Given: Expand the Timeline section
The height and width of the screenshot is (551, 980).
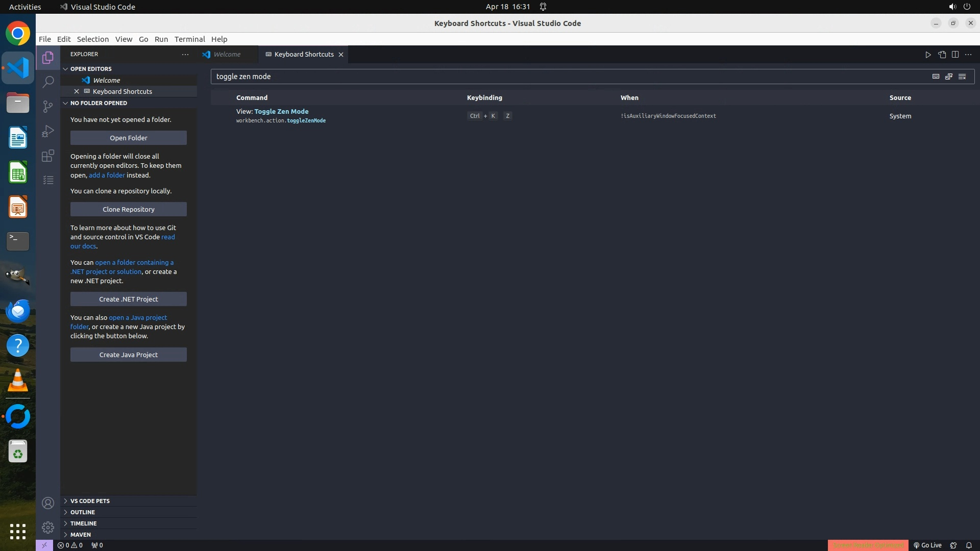Looking at the screenshot, I should tap(83, 523).
